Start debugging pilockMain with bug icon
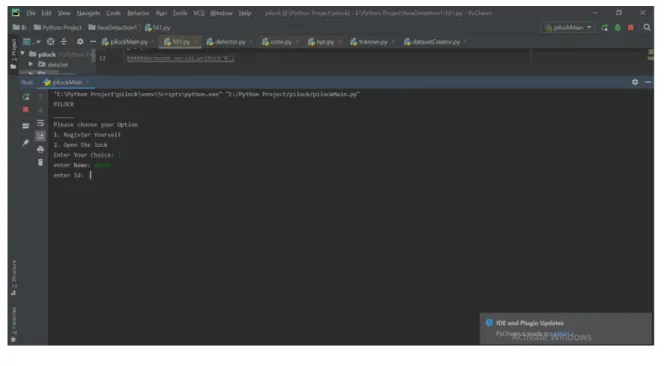The image size is (664, 366). [617, 28]
